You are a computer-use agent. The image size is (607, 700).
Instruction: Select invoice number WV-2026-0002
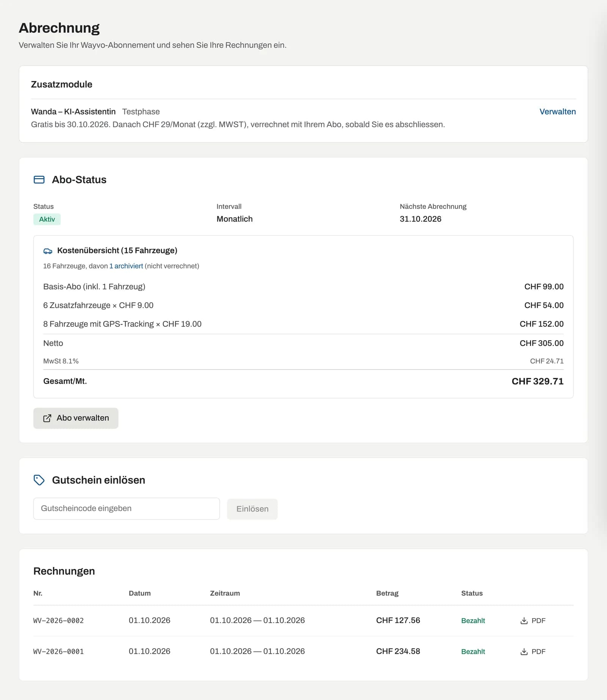click(58, 621)
